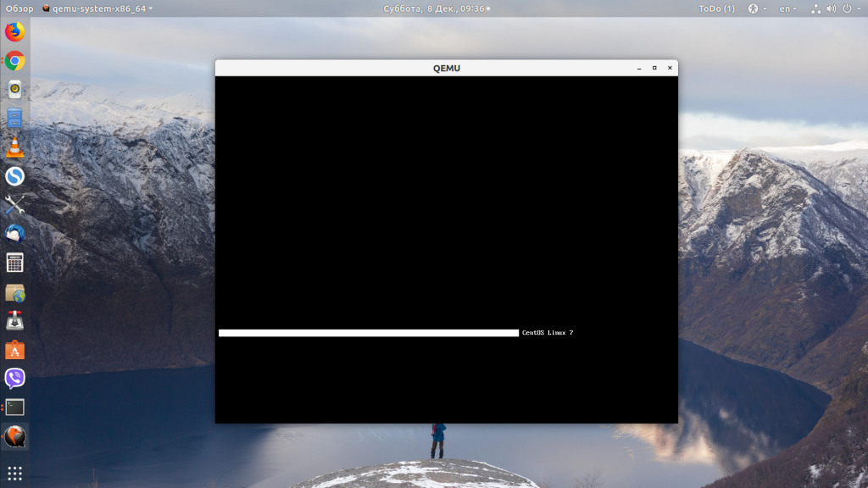Open Google Chrome from the dock

coord(14,60)
